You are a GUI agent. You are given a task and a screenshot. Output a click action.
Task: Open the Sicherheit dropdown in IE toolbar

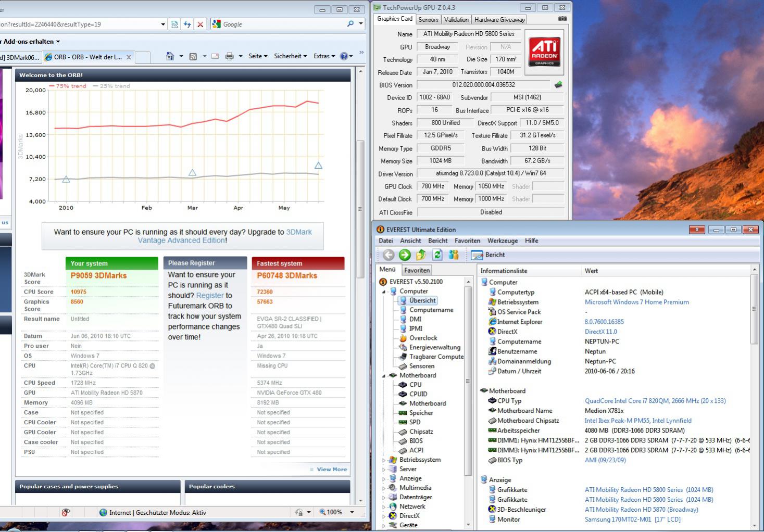[x=291, y=56]
